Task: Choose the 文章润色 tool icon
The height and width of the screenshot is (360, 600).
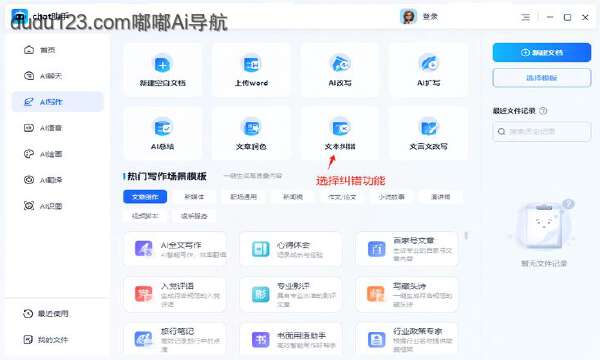Action: (x=251, y=127)
